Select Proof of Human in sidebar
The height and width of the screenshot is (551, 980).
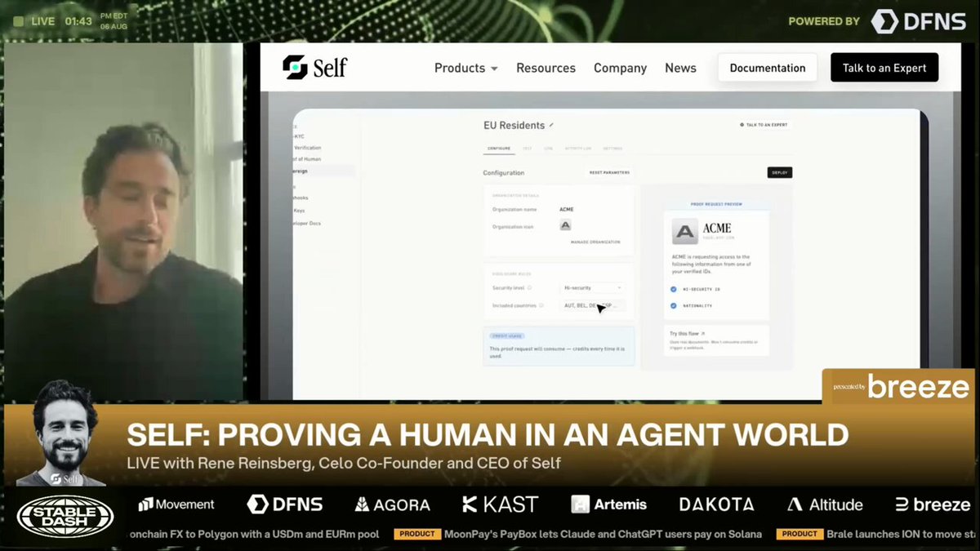tap(307, 159)
